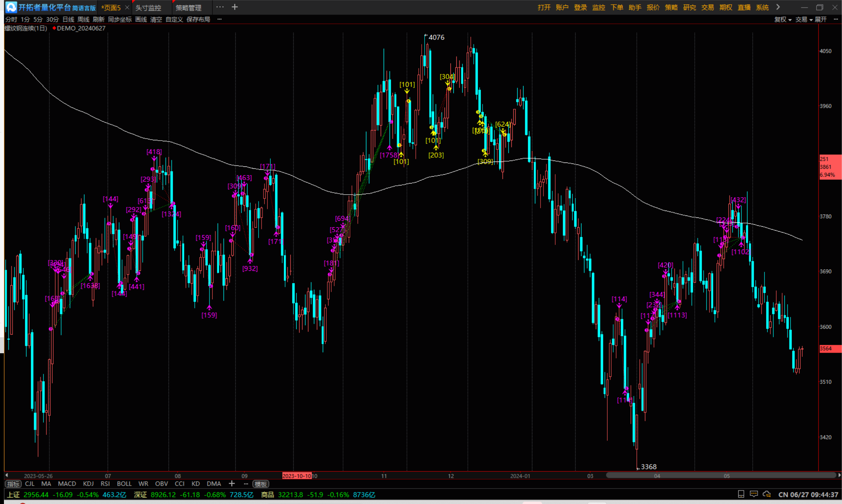Switch chart to 日线 period

click(x=68, y=19)
